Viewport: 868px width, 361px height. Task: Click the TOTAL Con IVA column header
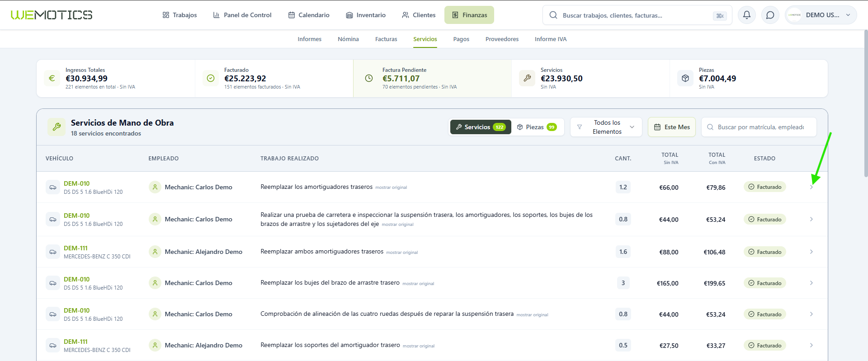[717, 158]
